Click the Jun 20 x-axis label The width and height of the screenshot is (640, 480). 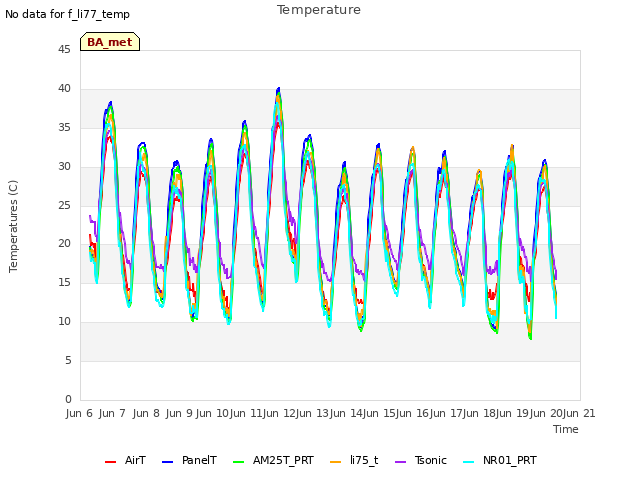[x=546, y=413]
